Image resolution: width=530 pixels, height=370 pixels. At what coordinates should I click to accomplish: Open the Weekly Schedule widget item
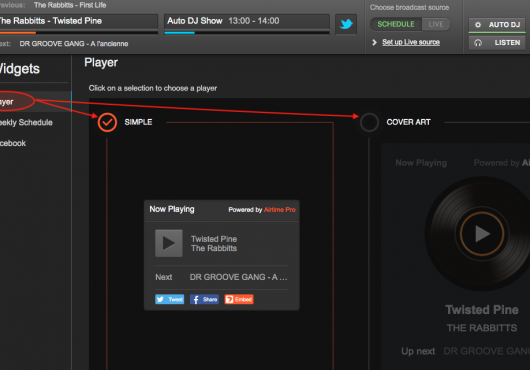[x=26, y=123]
